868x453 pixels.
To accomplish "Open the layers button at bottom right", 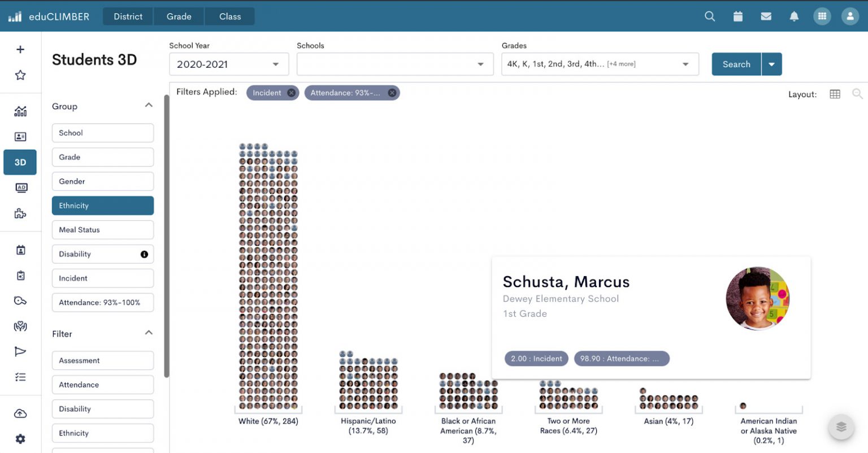I will click(x=841, y=427).
